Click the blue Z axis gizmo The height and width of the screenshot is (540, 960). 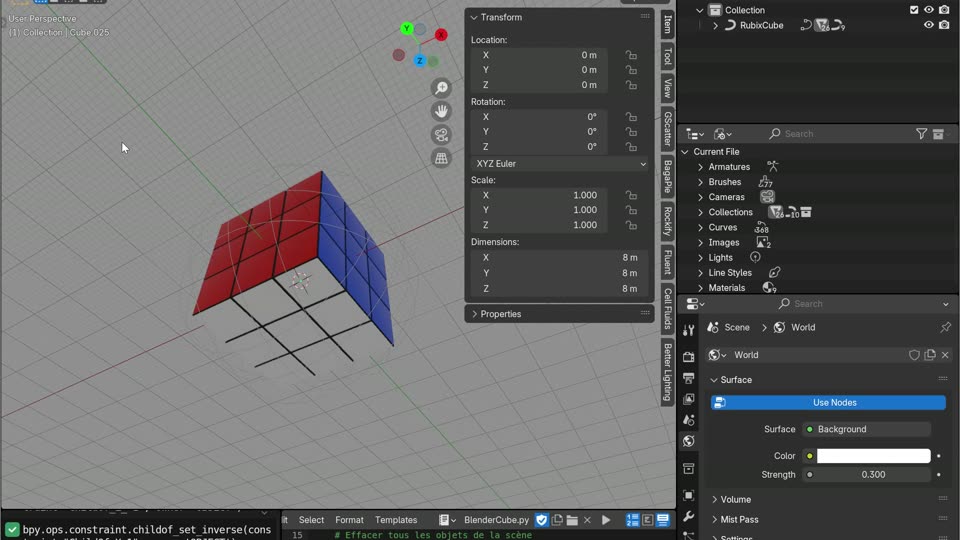[x=419, y=61]
